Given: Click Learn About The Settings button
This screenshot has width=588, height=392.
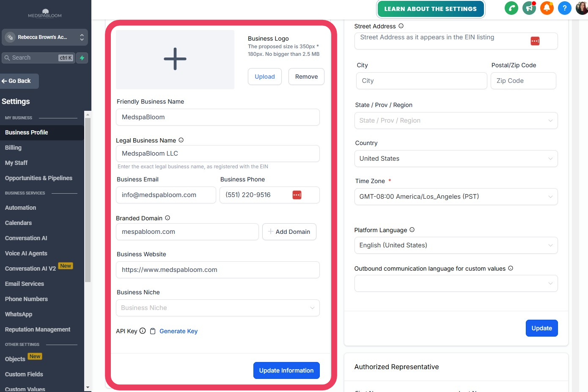Looking at the screenshot, I should click(x=430, y=9).
